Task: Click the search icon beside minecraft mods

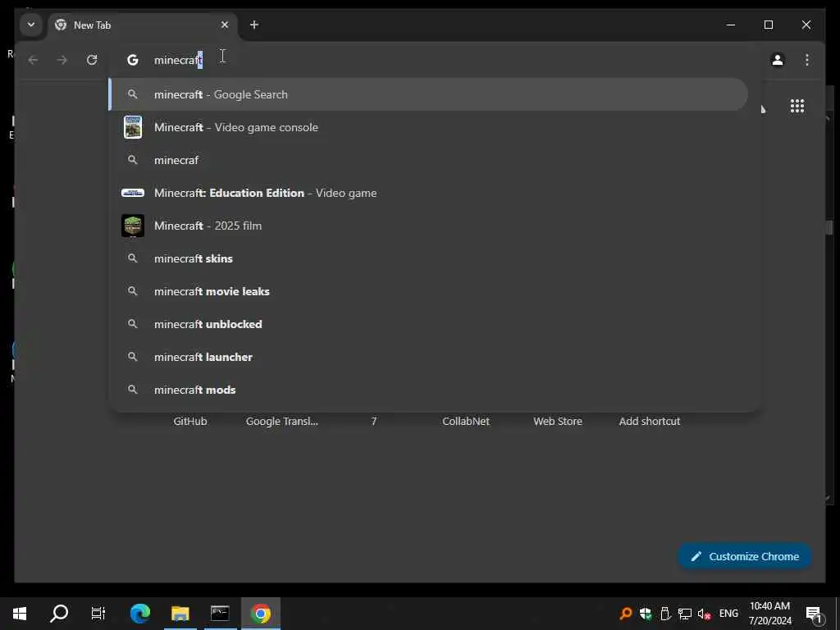Action: coord(132,390)
